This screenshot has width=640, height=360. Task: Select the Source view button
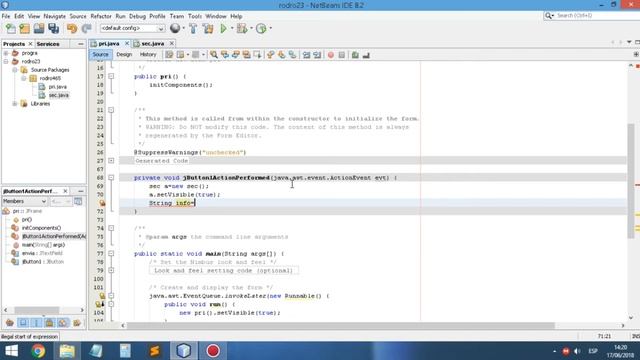pos(100,54)
